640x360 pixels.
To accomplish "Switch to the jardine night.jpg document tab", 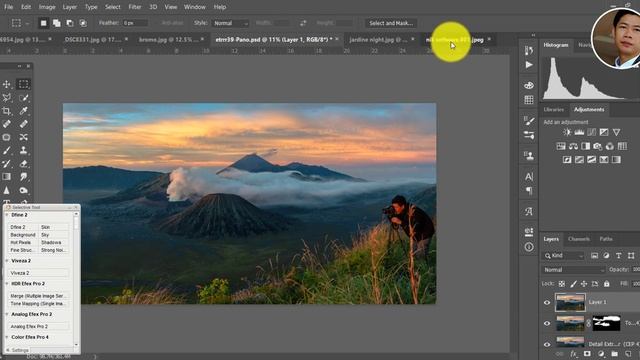I will [x=378, y=40].
